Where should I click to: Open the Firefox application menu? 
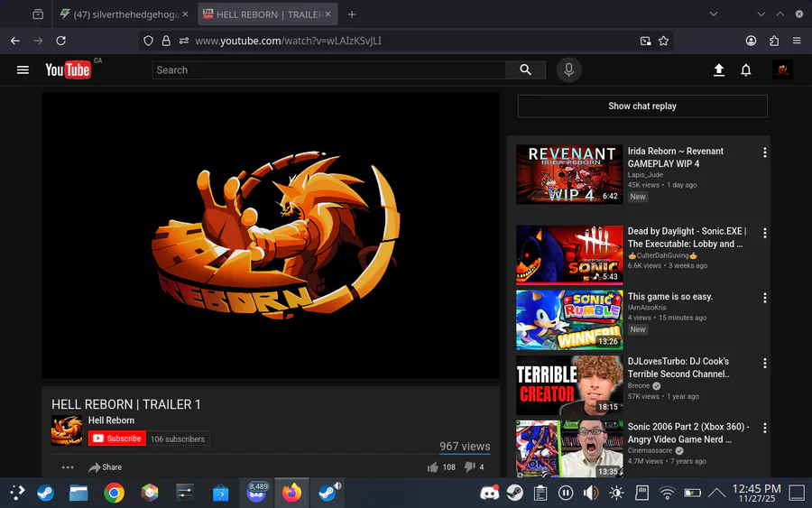tap(797, 41)
